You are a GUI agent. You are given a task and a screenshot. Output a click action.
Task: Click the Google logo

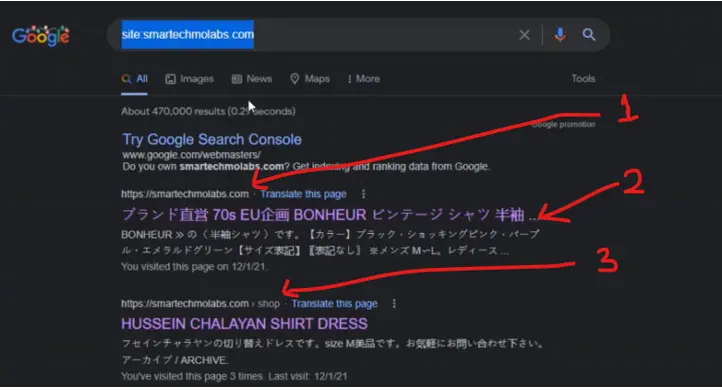pyautogui.click(x=41, y=35)
